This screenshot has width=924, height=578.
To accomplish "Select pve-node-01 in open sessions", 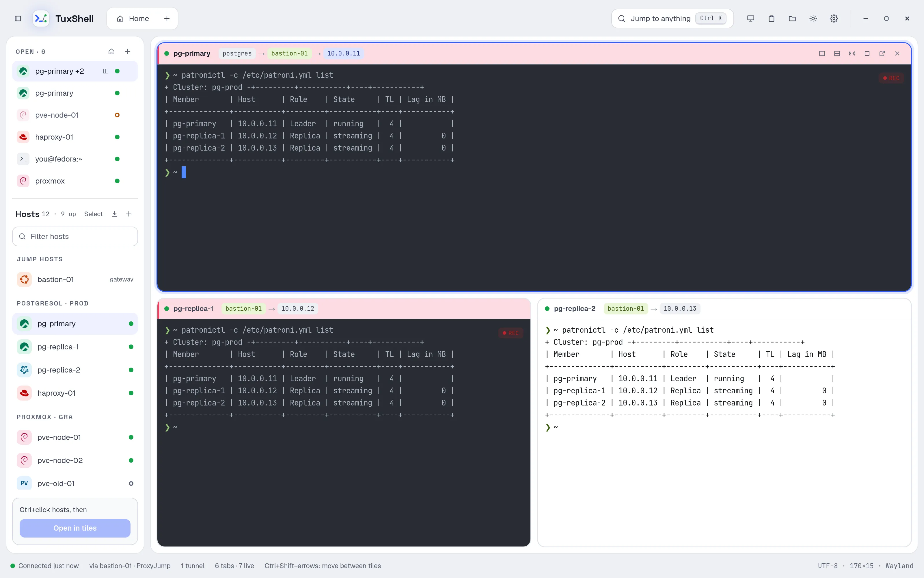I will coord(75,115).
